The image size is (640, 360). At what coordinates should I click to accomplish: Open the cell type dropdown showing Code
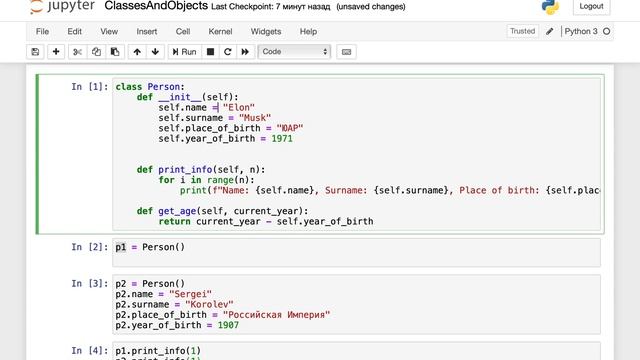click(x=294, y=52)
